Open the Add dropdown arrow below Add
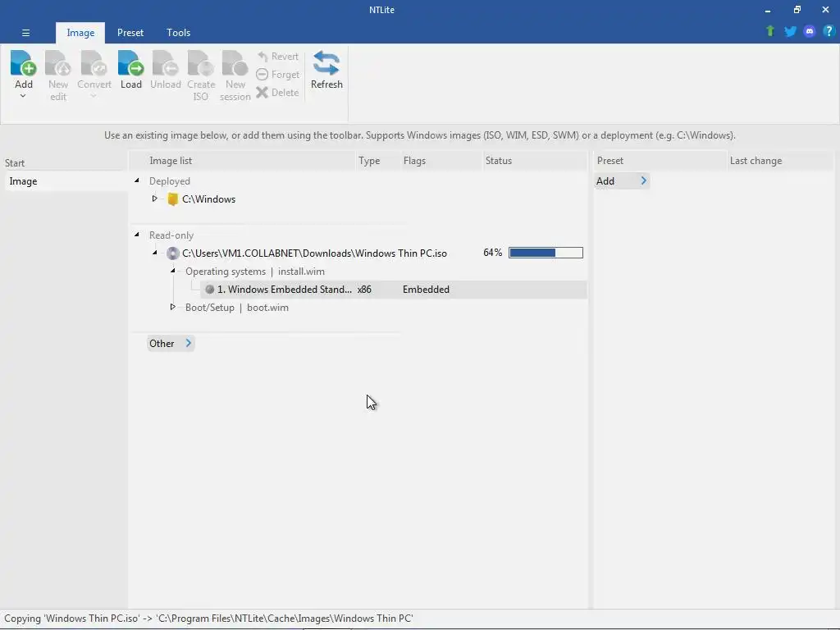Image resolution: width=840 pixels, height=630 pixels. [x=23, y=97]
